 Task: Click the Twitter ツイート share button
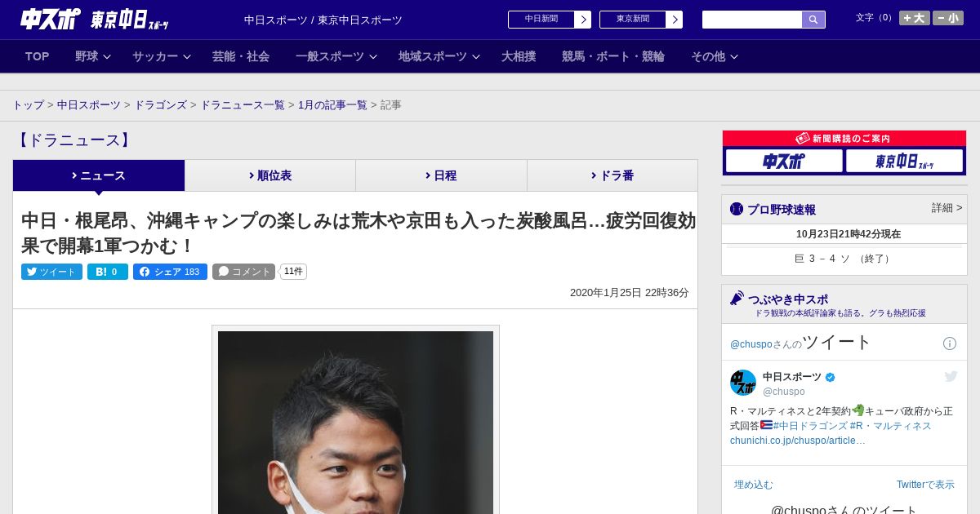51,272
